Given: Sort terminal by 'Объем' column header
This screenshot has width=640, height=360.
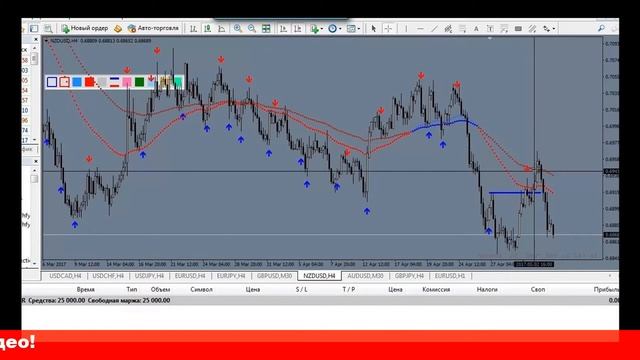Looking at the screenshot, I should click(160, 289).
